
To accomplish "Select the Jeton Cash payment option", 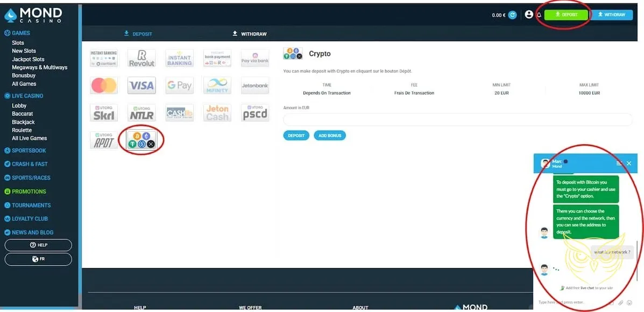I will [217, 112].
